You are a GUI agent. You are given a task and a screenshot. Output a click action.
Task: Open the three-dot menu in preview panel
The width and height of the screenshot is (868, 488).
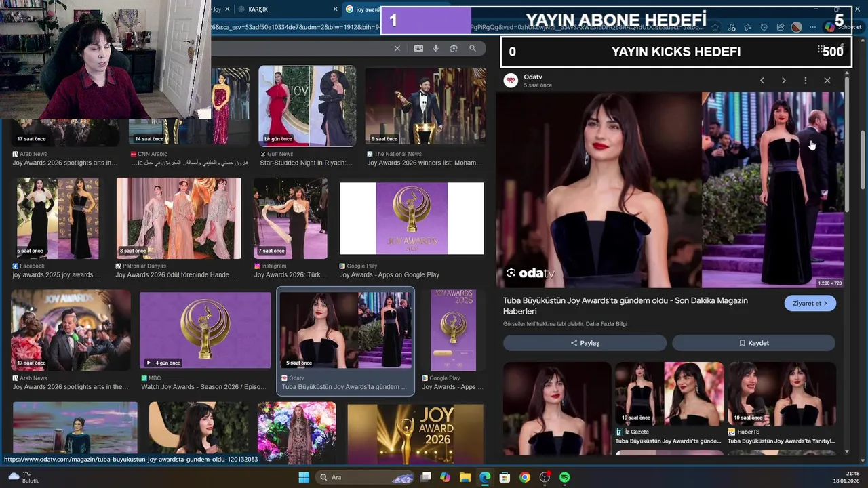pos(806,81)
